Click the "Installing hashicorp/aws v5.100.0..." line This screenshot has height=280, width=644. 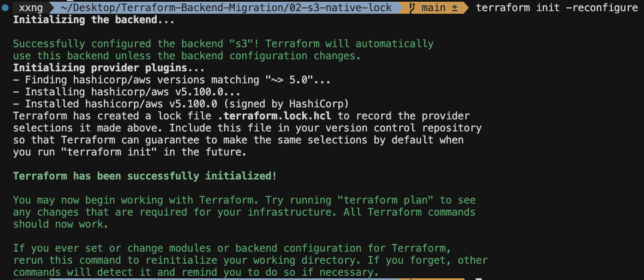click(126, 92)
